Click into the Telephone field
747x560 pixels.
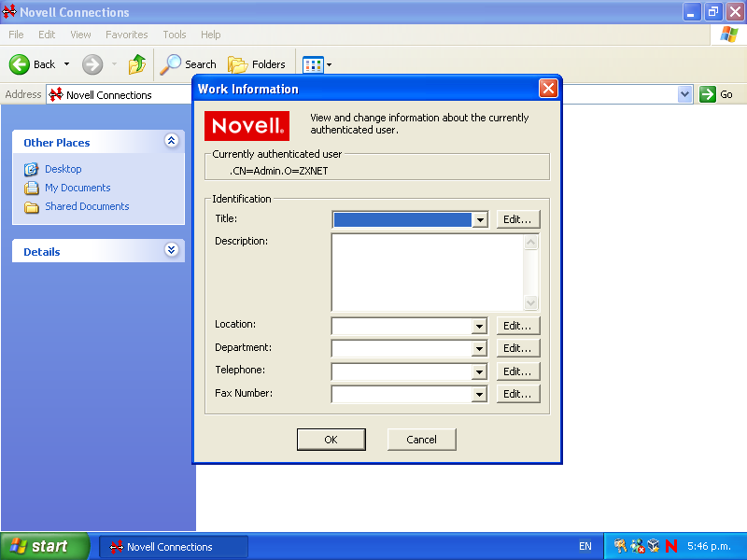tap(402, 371)
